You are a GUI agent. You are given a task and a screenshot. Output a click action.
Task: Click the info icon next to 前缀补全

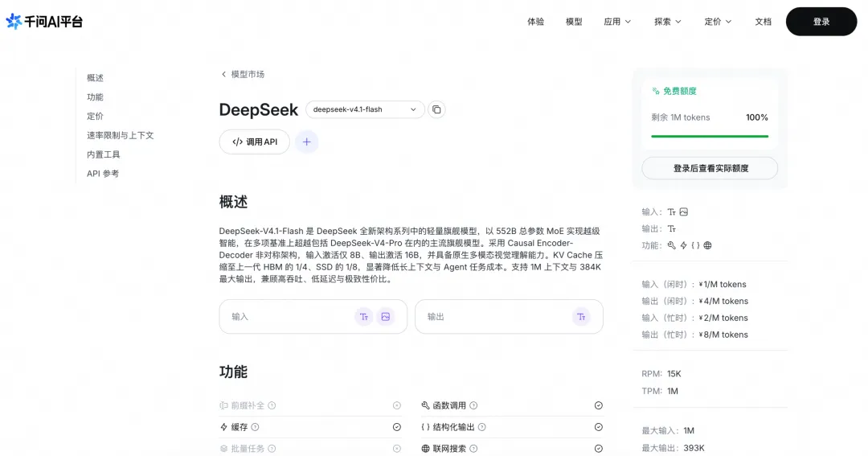pyautogui.click(x=272, y=405)
